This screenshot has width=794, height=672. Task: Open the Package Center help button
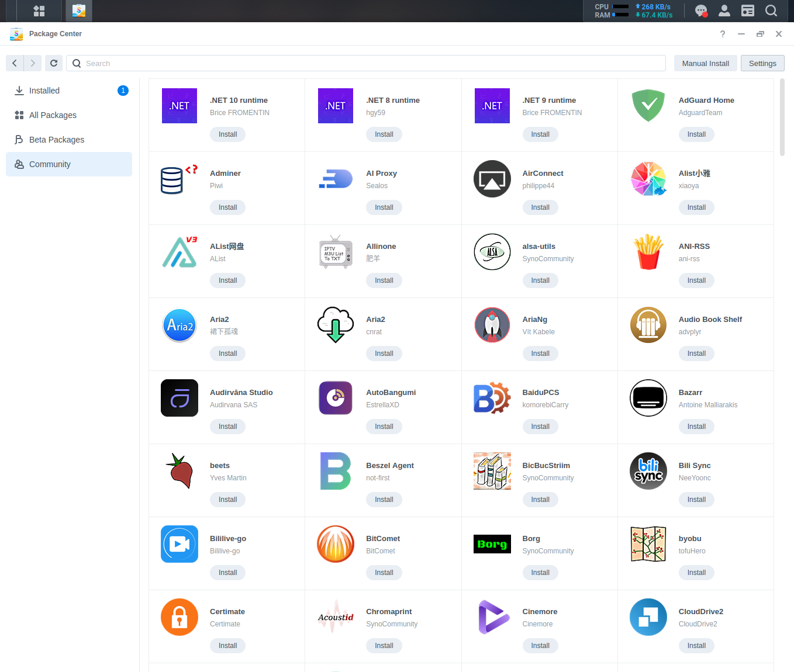coord(723,34)
